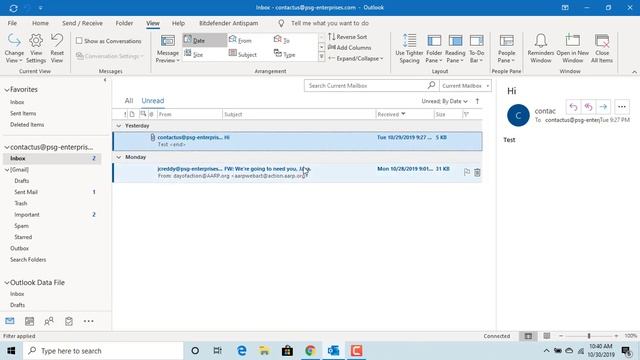Switch to Calendar in navigation bar

click(29, 321)
